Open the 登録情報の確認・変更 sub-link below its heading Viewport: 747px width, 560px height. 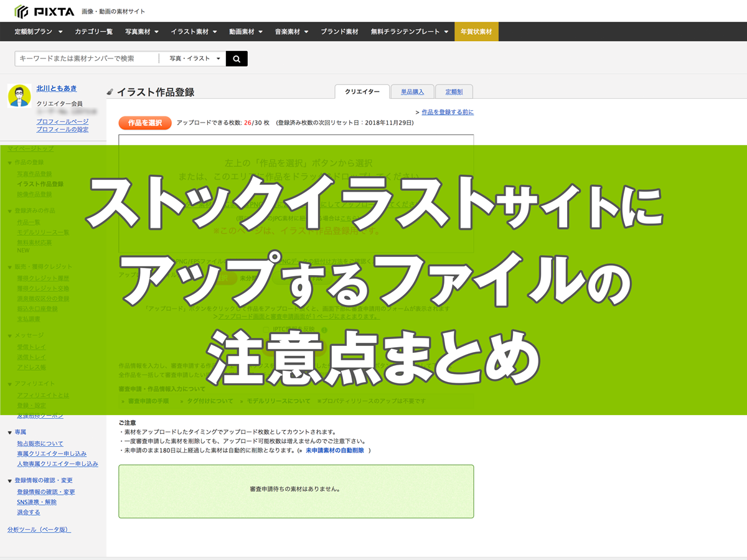(46, 492)
